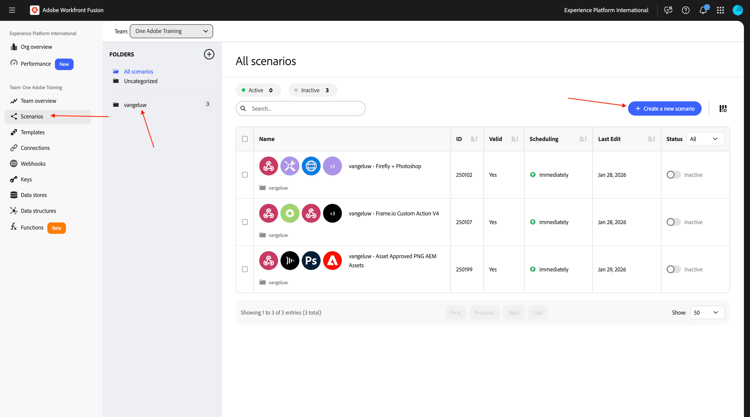750x417 pixels.
Task: Check the Frame.io Custom Action V4 checkbox
Action: coord(245,222)
